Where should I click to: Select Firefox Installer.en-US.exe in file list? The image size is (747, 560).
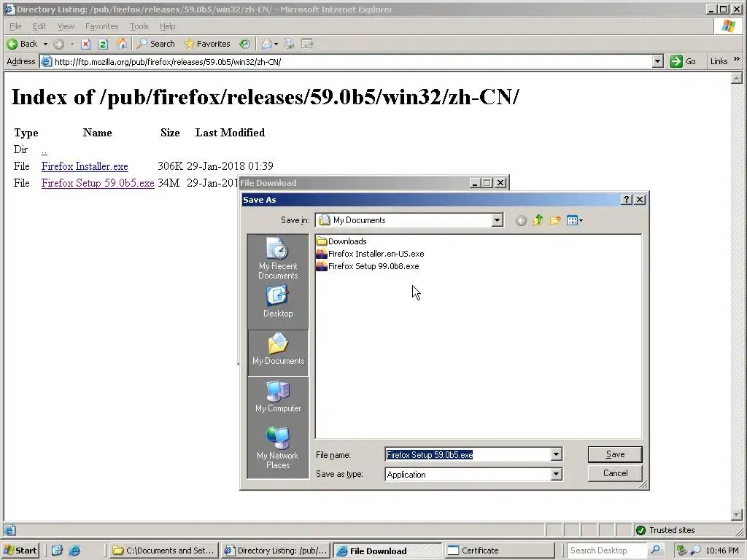[x=370, y=254]
